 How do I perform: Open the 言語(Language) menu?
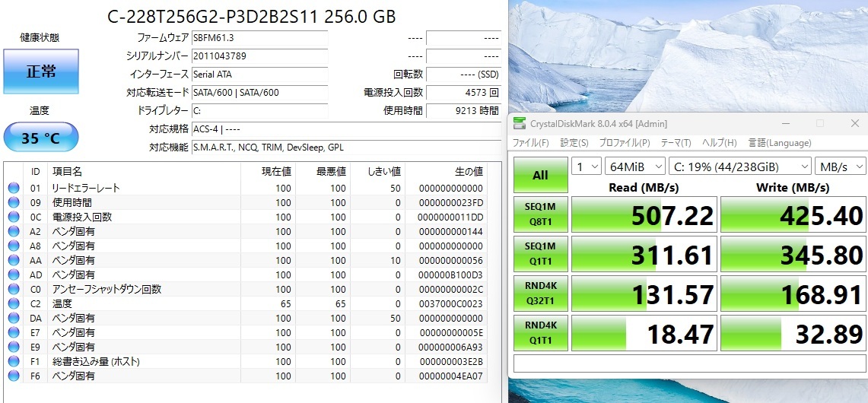click(780, 143)
